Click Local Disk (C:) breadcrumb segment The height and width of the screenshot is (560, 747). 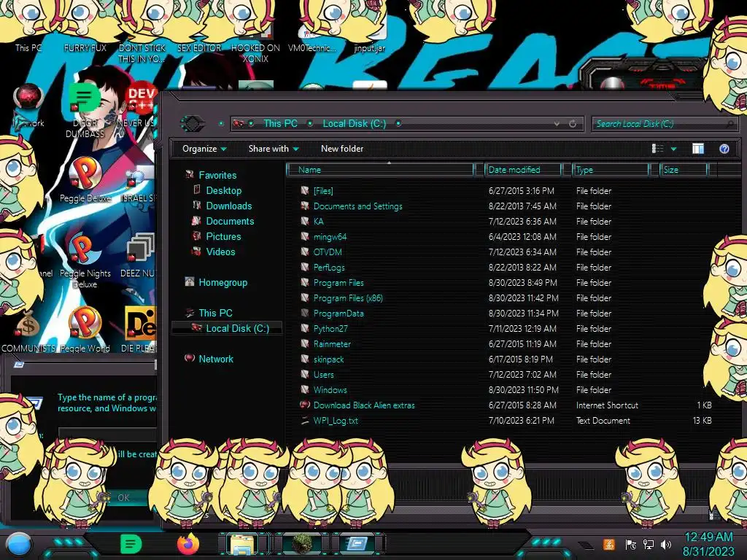(x=355, y=124)
